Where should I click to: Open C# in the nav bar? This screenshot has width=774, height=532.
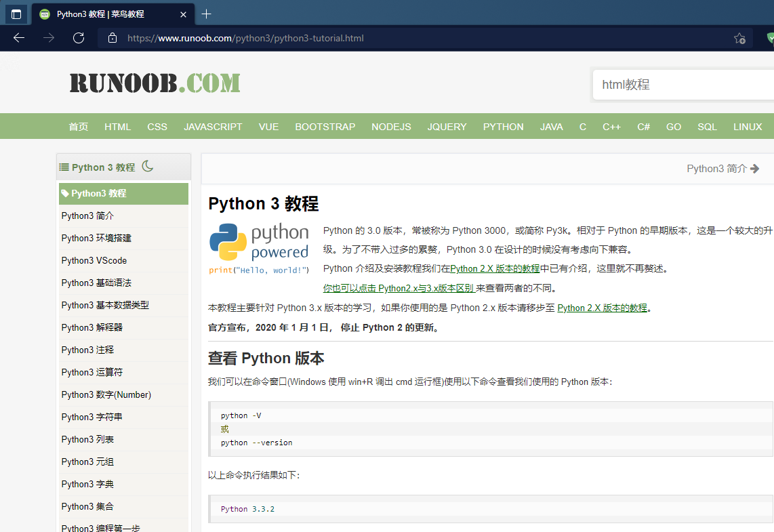pyautogui.click(x=643, y=127)
